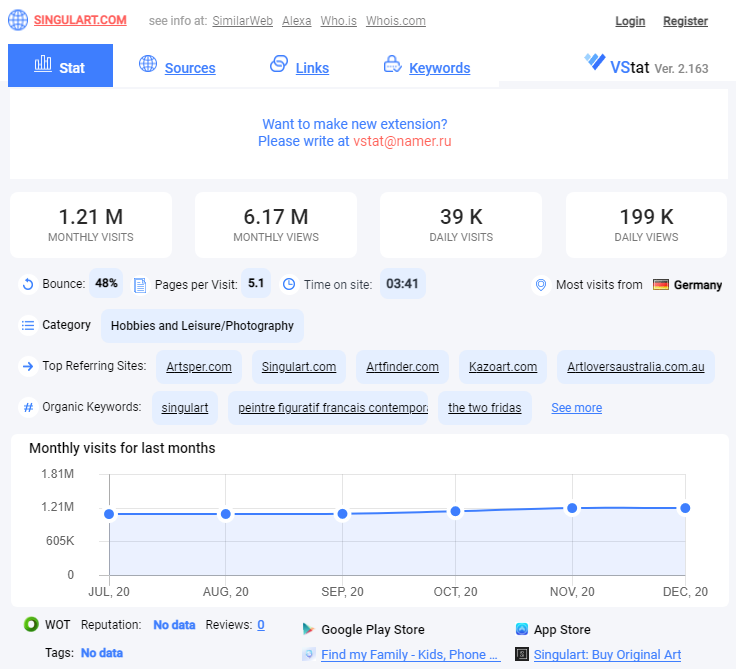The width and height of the screenshot is (736, 670).
Task: Switch to the Sources tab
Action: 190,68
